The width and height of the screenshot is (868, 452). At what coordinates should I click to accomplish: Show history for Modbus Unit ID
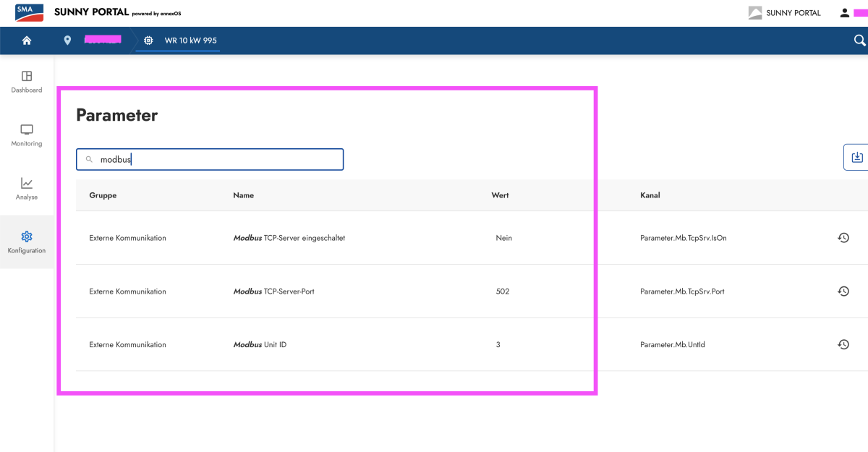point(843,345)
